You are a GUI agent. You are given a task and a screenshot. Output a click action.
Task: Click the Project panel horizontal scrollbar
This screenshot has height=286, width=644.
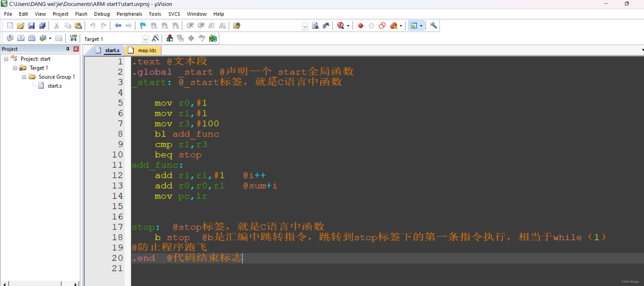(x=35, y=284)
